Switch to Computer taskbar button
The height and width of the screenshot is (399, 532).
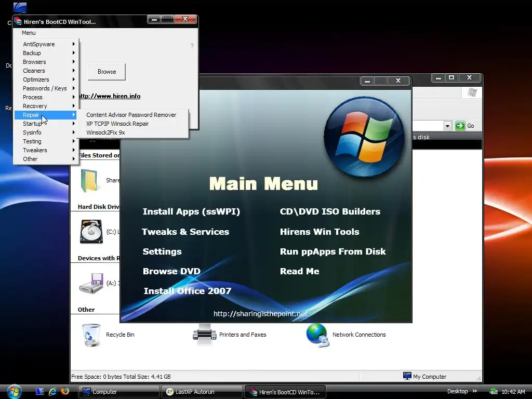[x=119, y=392]
